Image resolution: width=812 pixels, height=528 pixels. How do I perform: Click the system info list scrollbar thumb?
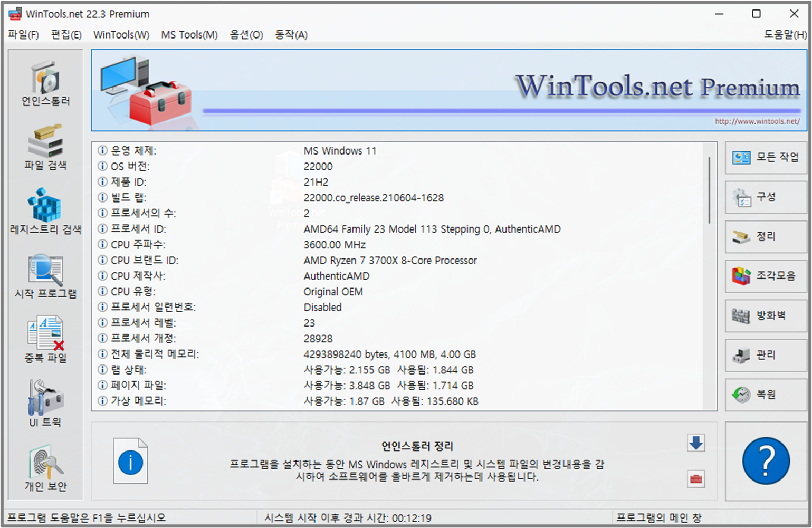pos(709,190)
